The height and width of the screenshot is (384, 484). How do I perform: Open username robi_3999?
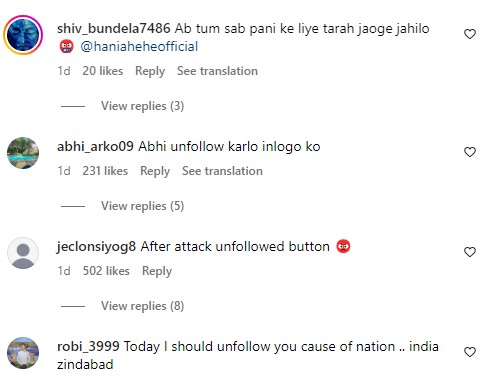pos(88,347)
